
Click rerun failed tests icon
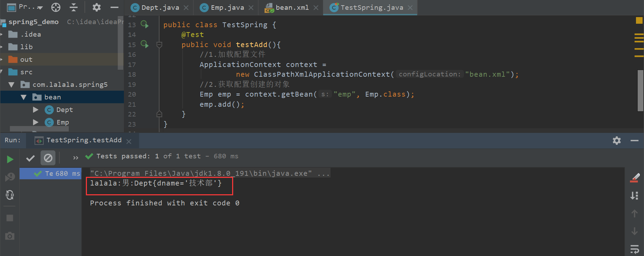point(10,177)
